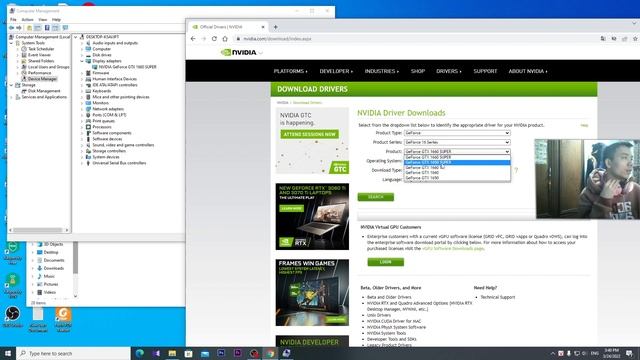The width and height of the screenshot is (640, 360).
Task: Reload the NVIDIA page
Action: coord(214,39)
